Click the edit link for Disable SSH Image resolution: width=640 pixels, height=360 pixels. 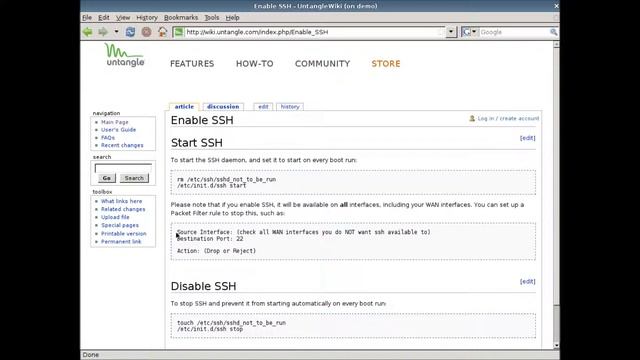click(527, 282)
